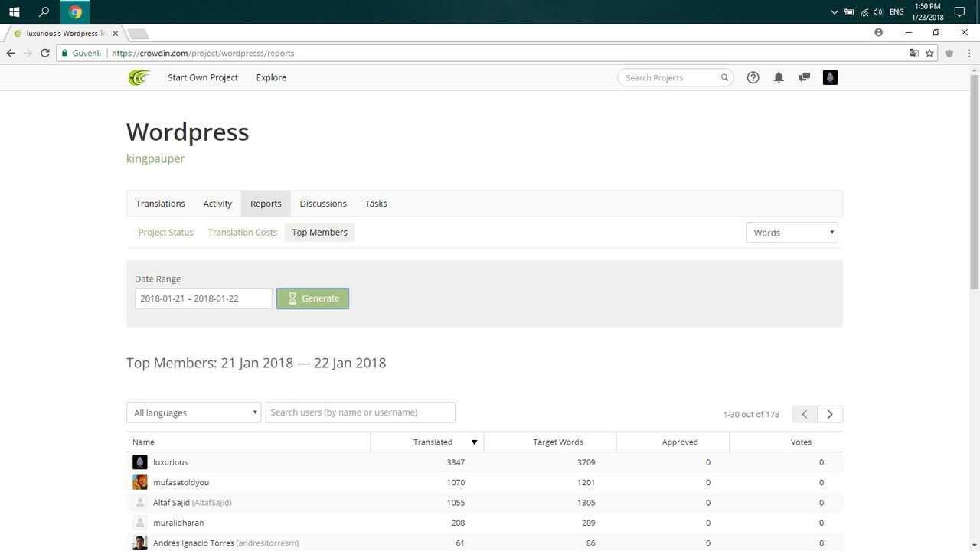Click the Chrome account profile icon

[x=878, y=33]
